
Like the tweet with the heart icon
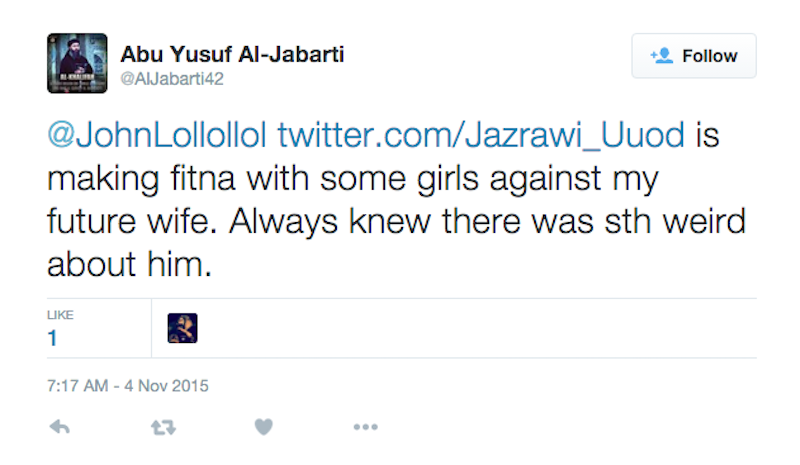pos(263,427)
